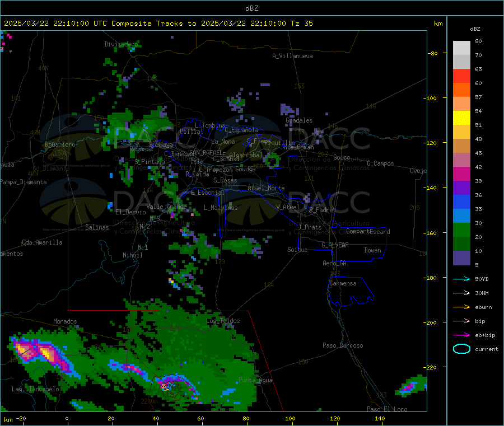Viewport: 504px width, 426px height.
Task: Click the 'SAN_RAFAEL' map label
Action: tap(206, 152)
